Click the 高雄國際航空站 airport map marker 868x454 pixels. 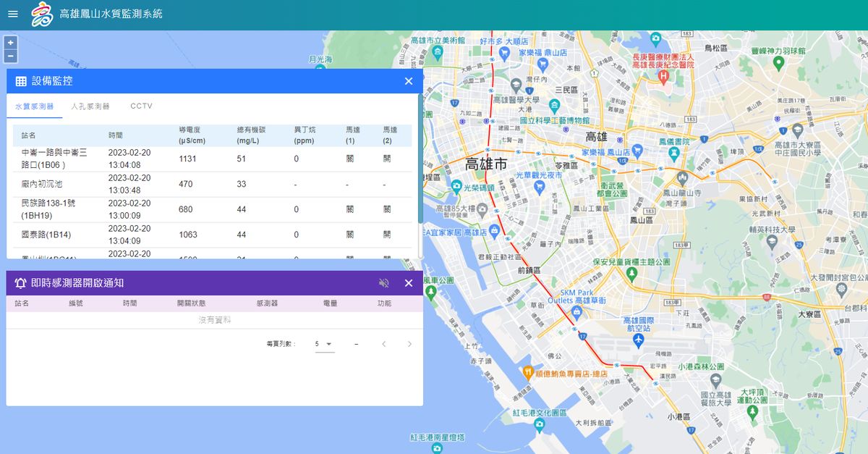click(638, 339)
